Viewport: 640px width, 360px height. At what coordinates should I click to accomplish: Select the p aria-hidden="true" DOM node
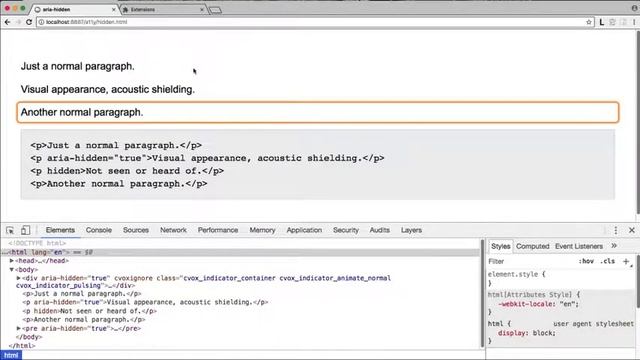pyautogui.click(x=145, y=302)
